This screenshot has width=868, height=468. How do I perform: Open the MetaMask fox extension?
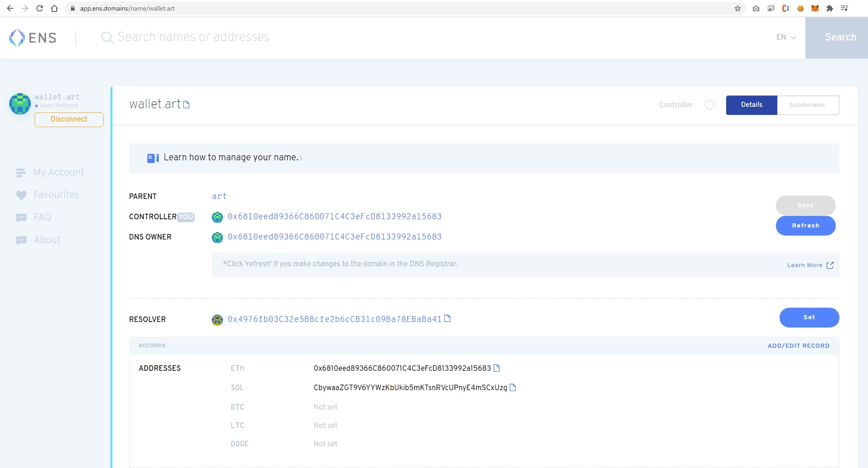[x=815, y=8]
